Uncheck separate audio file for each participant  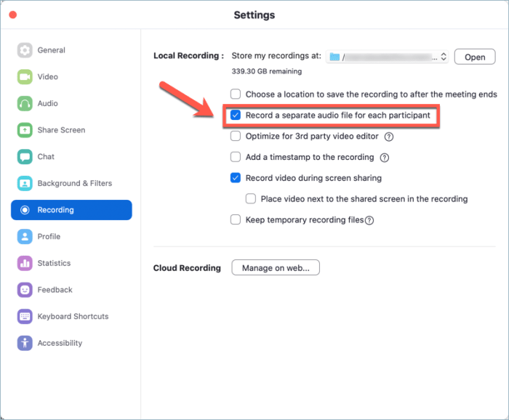[x=236, y=116]
